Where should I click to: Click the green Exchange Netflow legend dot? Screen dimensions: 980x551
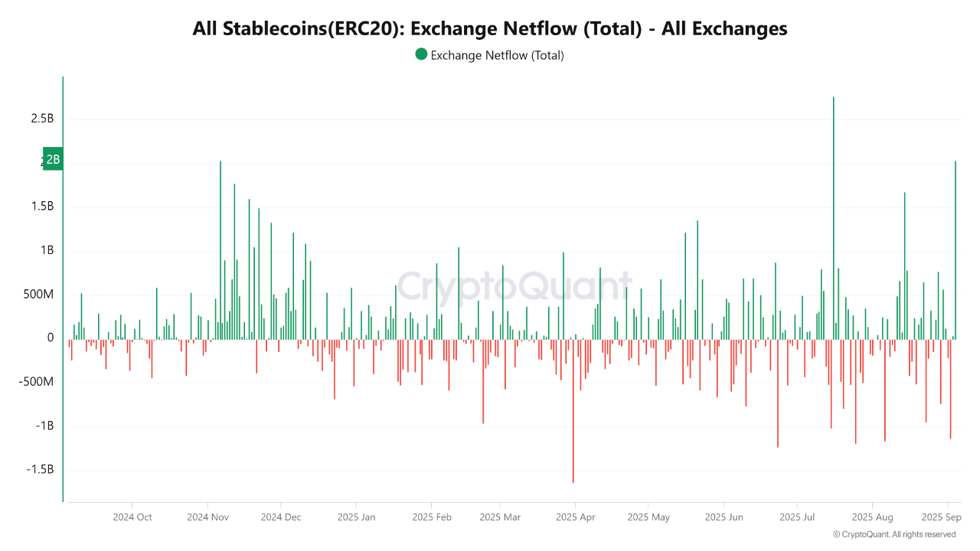point(421,54)
